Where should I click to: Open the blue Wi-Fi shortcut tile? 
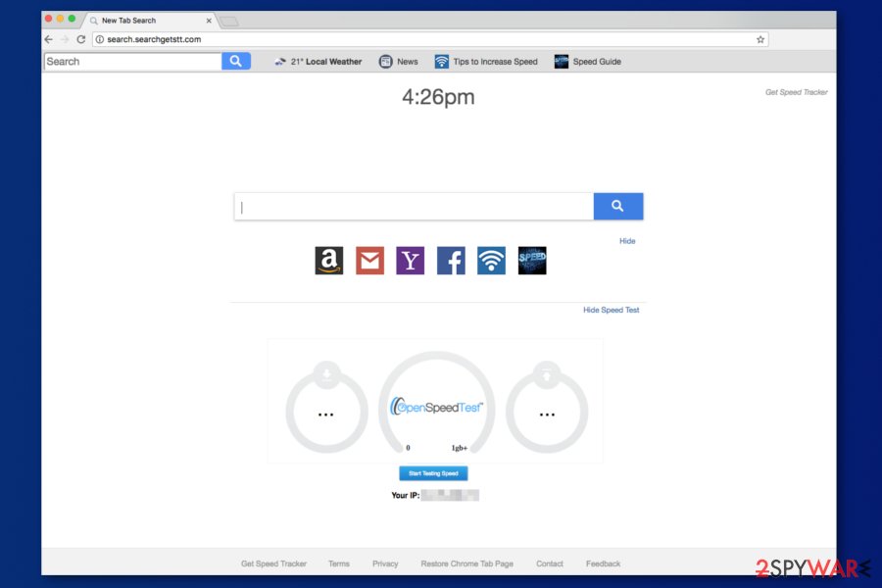pyautogui.click(x=492, y=261)
